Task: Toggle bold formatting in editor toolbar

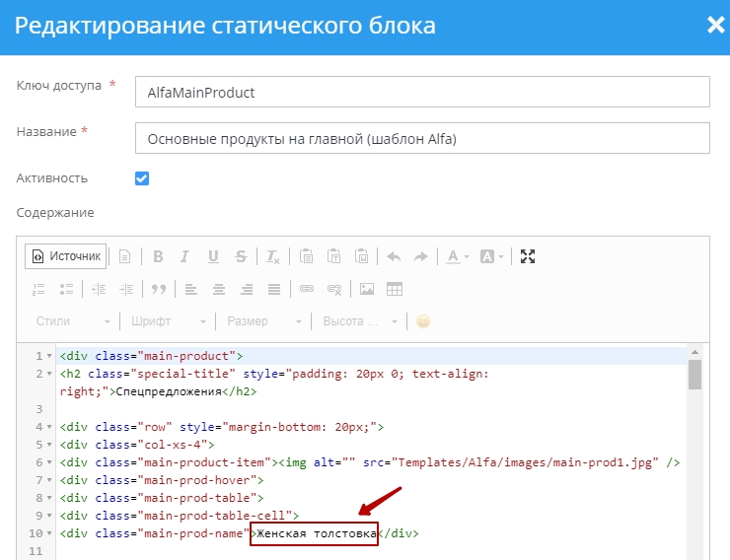Action: [x=157, y=256]
